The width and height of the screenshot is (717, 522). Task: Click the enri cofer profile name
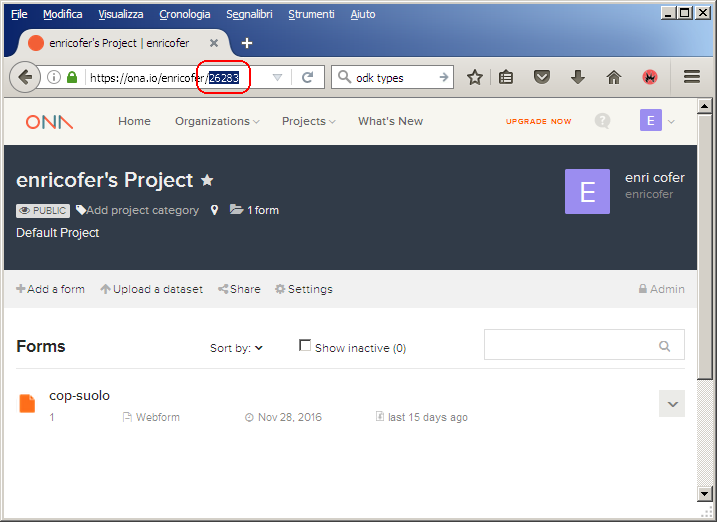pos(655,177)
